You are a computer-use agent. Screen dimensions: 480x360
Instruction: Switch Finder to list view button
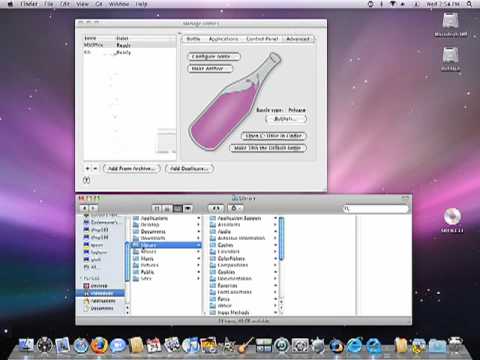(167, 208)
